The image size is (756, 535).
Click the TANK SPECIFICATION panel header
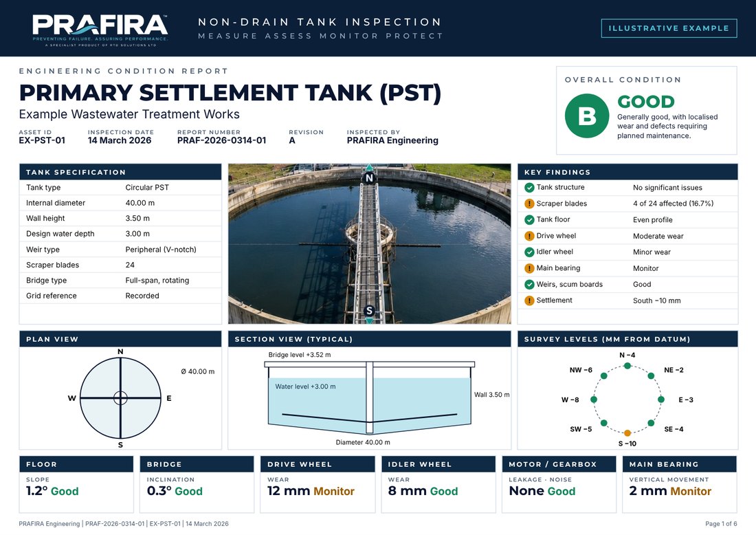120,172
